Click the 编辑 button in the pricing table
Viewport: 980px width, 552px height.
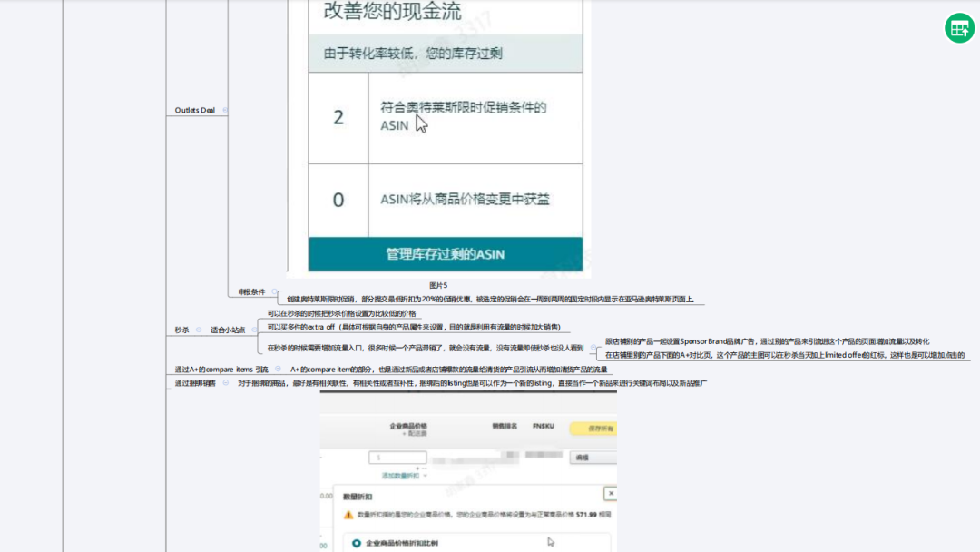[x=587, y=458]
